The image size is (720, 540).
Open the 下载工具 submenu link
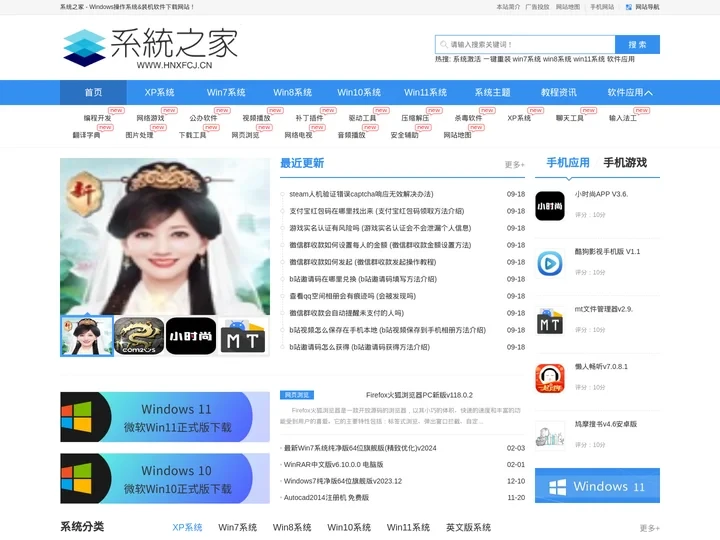pos(192,135)
